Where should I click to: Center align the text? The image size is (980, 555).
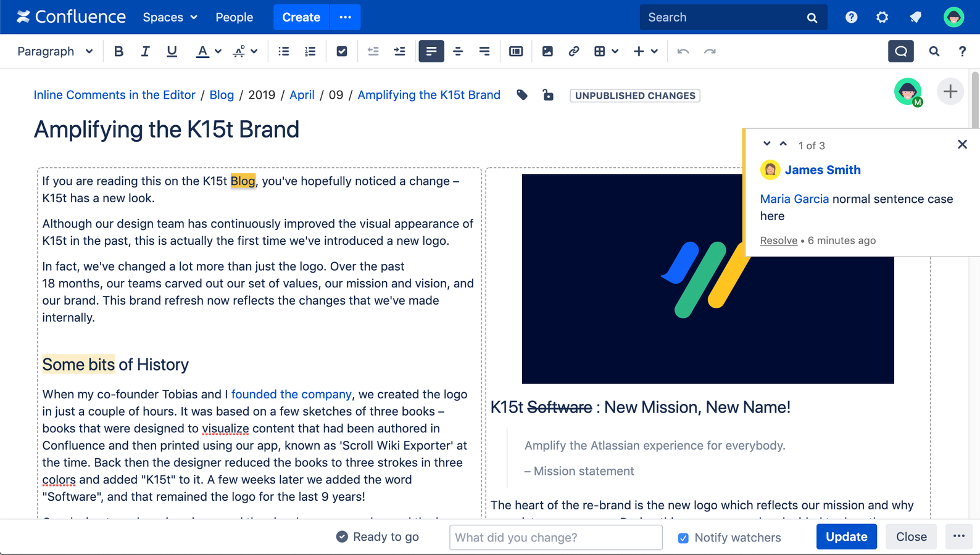point(458,51)
